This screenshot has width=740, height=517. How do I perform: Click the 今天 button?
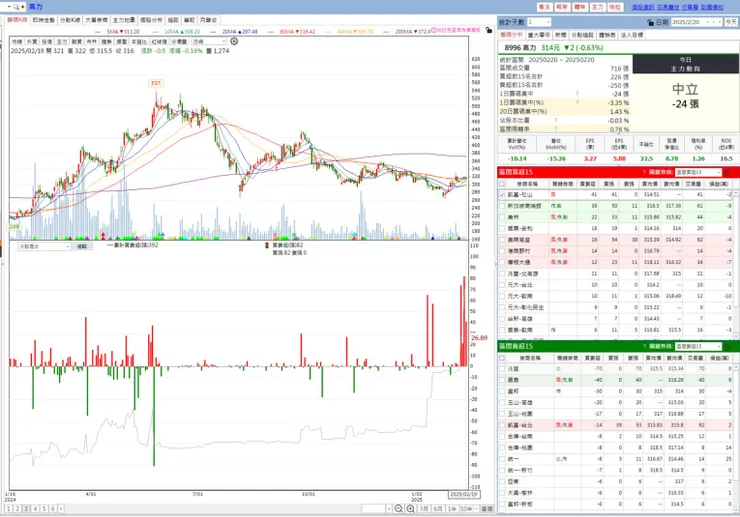tap(731, 22)
